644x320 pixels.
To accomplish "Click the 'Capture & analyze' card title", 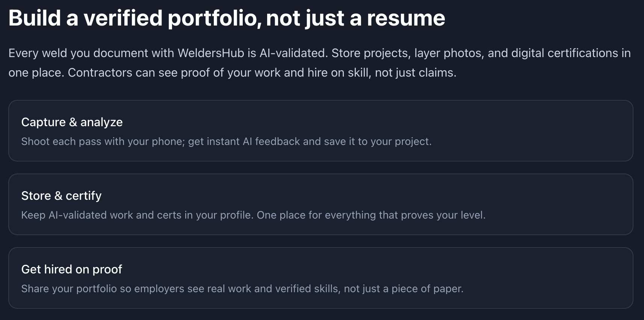I will [x=72, y=122].
